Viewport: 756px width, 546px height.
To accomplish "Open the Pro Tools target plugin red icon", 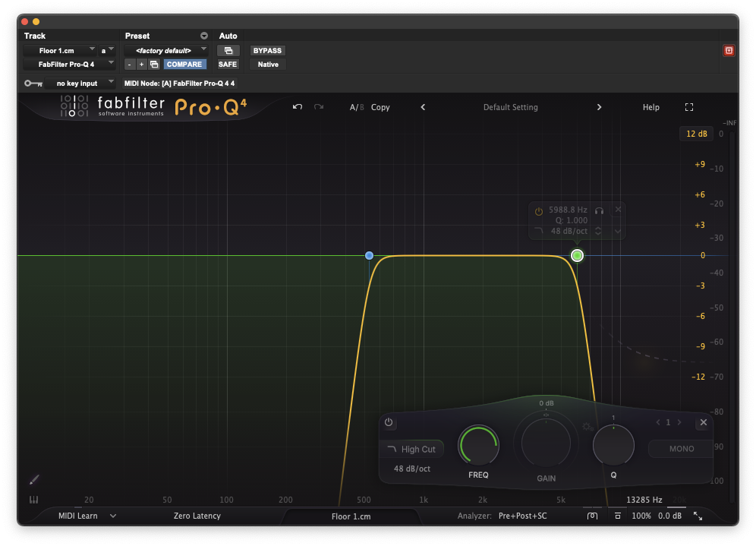I will click(x=729, y=51).
